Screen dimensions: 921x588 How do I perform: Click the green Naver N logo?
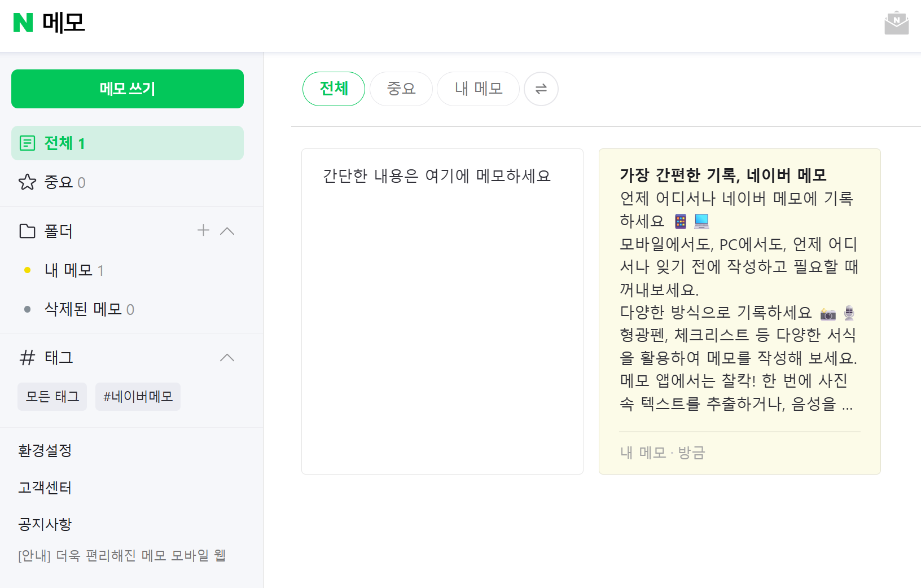[23, 23]
